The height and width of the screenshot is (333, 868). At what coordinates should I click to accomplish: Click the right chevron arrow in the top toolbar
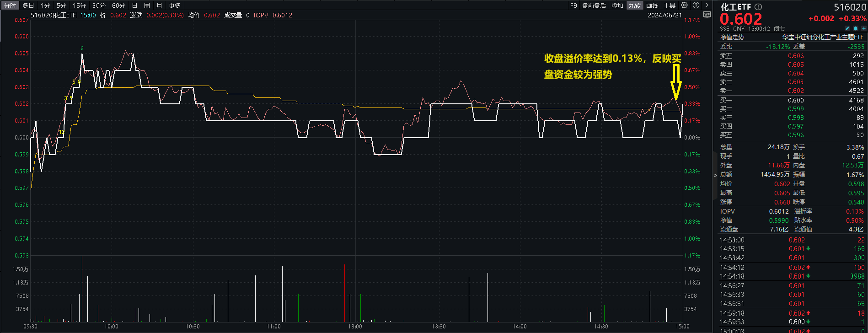(707, 5)
